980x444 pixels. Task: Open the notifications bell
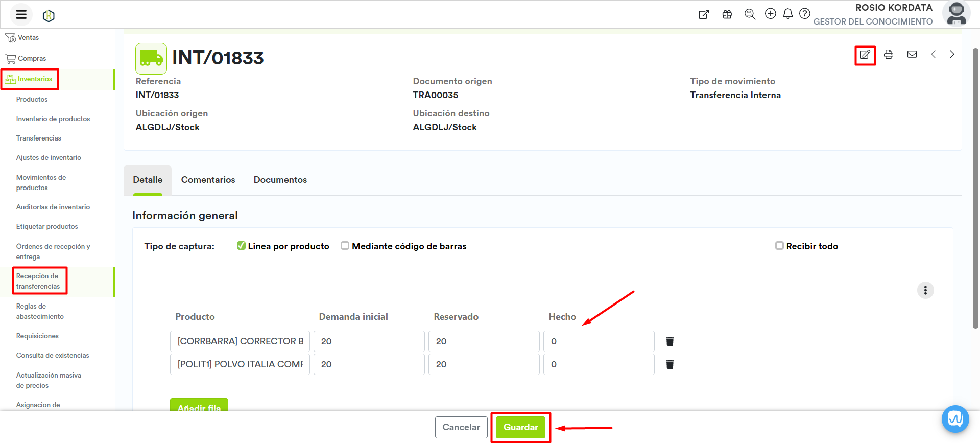tap(787, 14)
